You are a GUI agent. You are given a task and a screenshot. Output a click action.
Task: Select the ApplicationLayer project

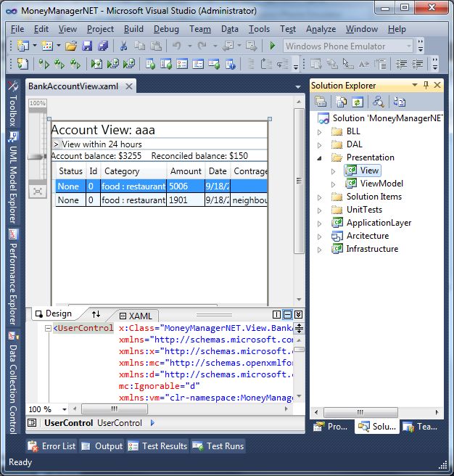click(x=379, y=223)
